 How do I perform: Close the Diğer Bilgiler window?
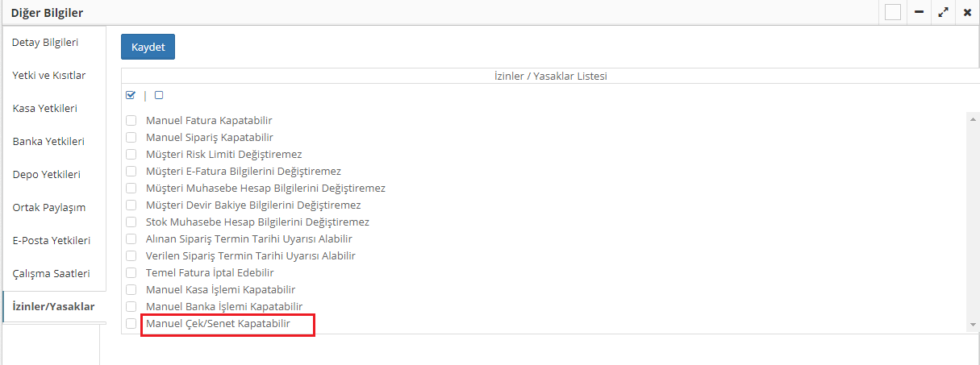click(x=967, y=12)
